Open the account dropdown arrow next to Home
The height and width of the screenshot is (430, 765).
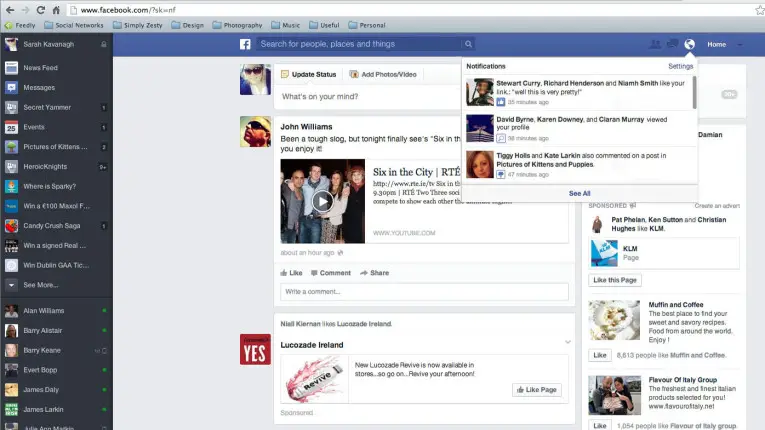(x=740, y=44)
